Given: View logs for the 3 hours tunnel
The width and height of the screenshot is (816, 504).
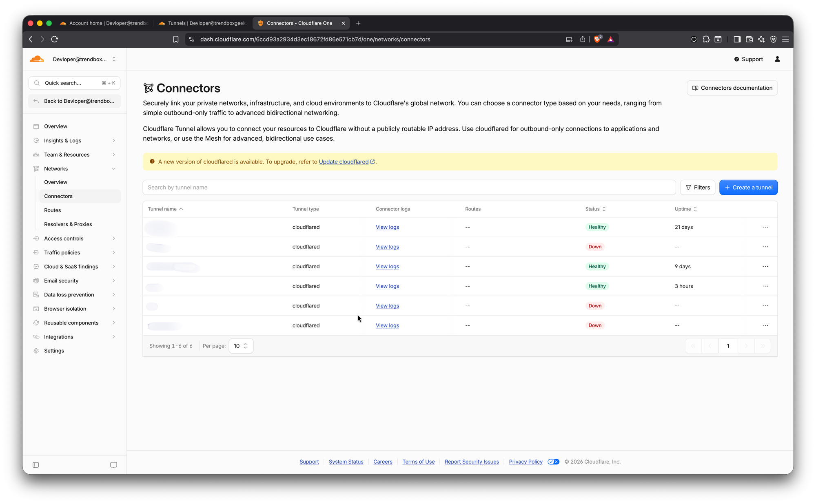Looking at the screenshot, I should pos(387,286).
